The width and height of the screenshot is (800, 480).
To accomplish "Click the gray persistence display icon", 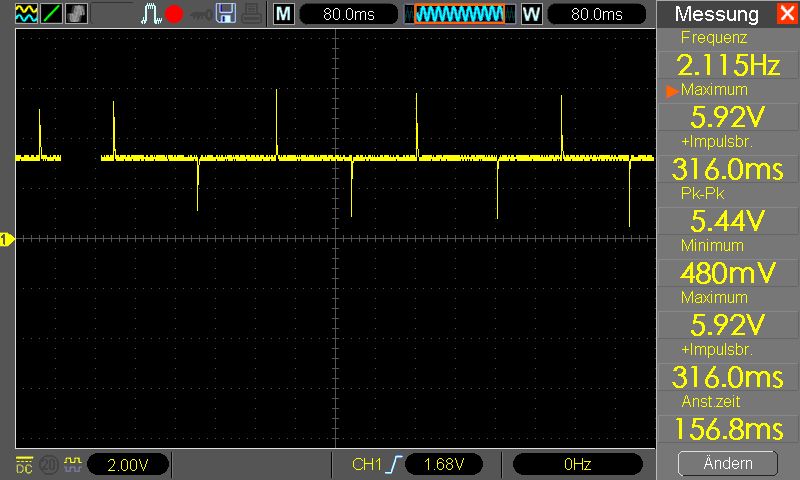I will pyautogui.click(x=77, y=13).
